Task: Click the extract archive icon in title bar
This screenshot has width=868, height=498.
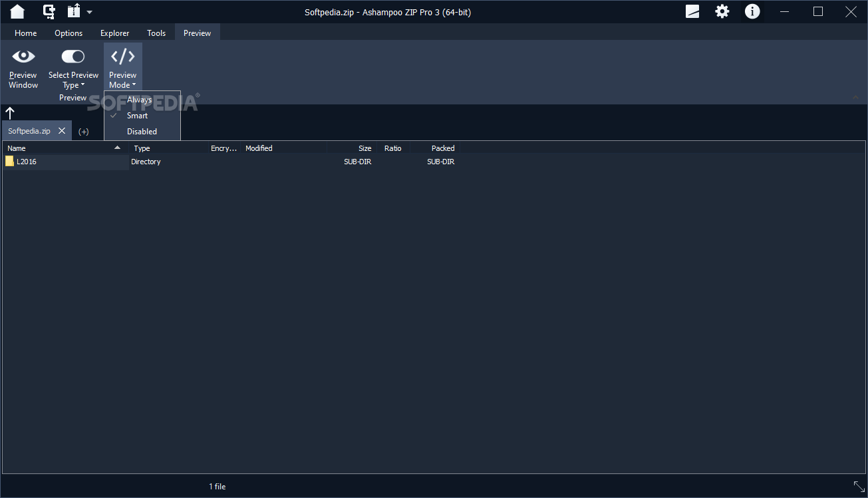Action: coord(74,11)
